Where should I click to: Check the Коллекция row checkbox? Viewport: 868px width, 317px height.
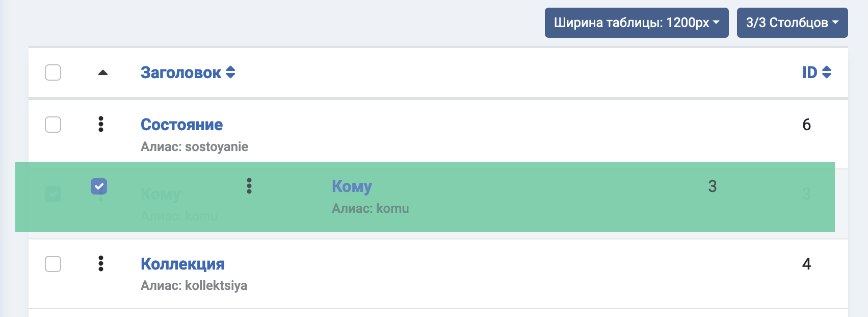coord(53,264)
